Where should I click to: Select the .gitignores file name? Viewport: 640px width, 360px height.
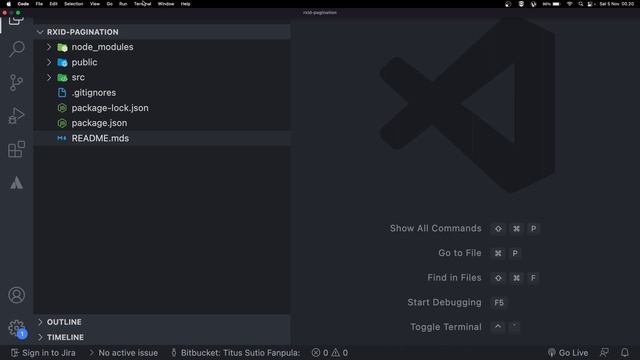[93, 93]
